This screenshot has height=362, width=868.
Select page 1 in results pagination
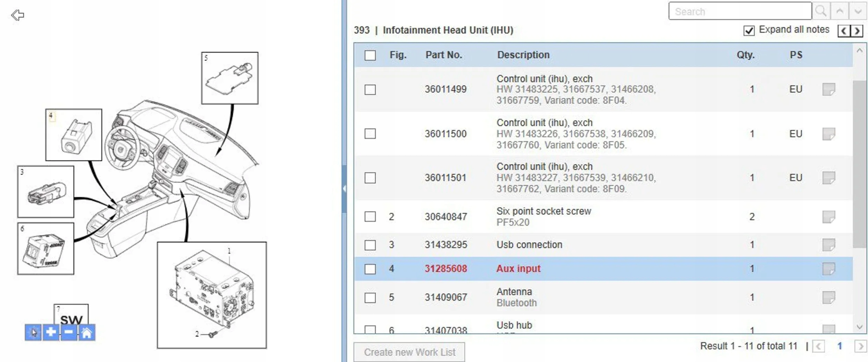(840, 346)
